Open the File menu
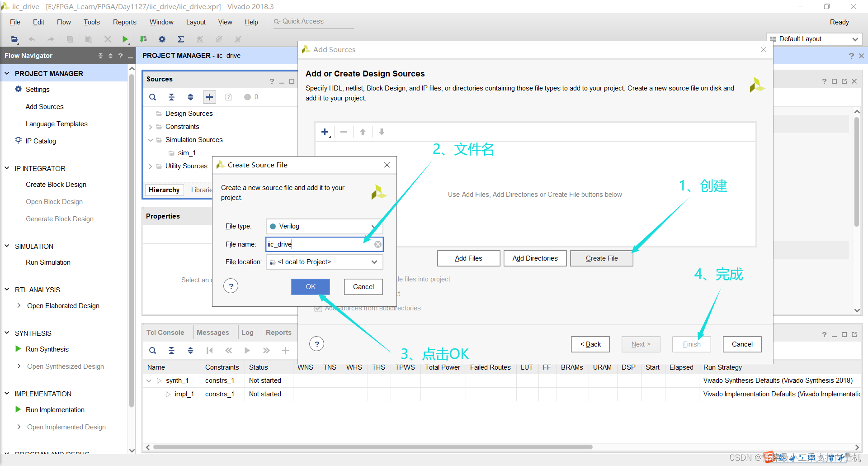 (x=15, y=22)
